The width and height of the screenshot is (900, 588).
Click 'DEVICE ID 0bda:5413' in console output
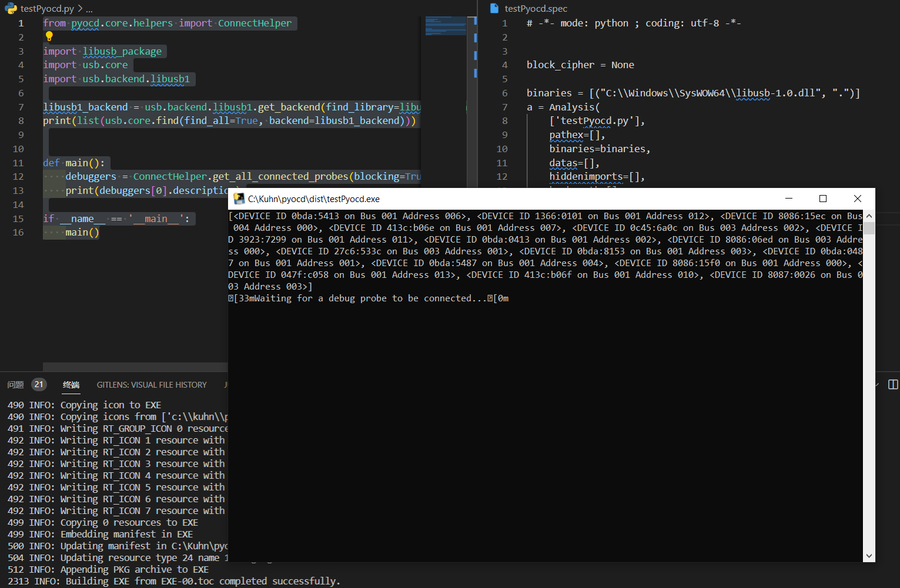coord(286,216)
